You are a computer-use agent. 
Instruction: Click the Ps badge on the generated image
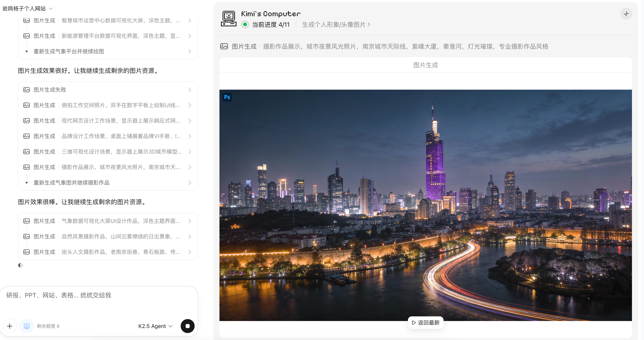point(227,97)
